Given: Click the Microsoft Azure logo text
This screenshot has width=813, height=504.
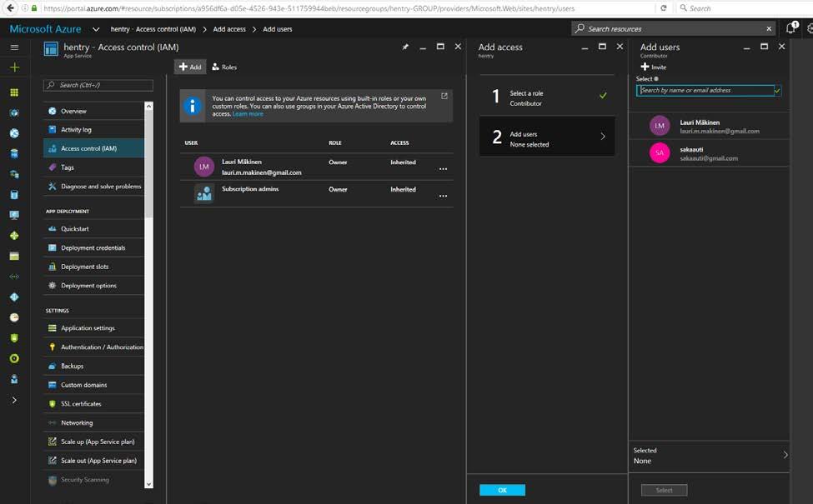Looking at the screenshot, I should tap(45, 29).
